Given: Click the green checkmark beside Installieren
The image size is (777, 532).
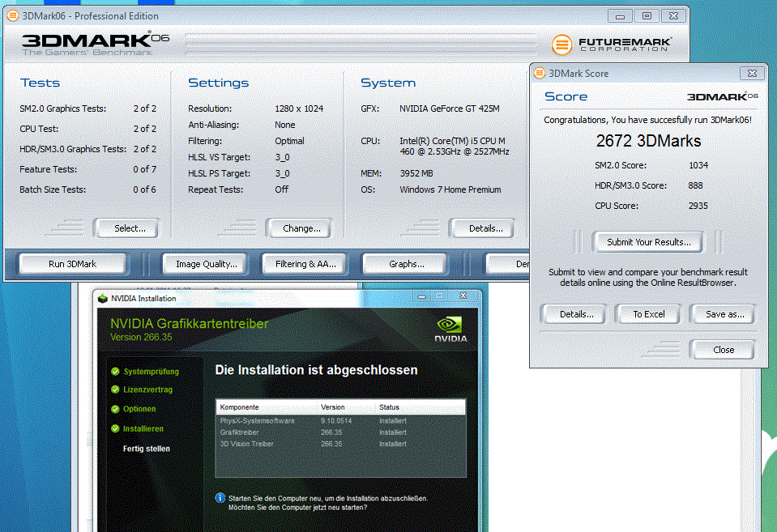Looking at the screenshot, I should [x=116, y=428].
